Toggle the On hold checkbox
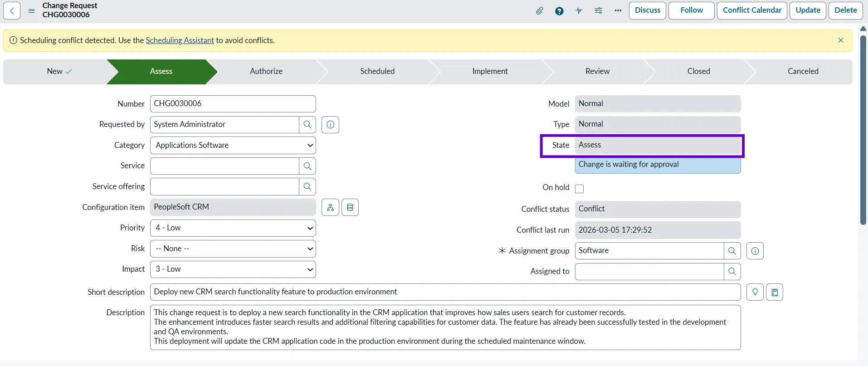Screen dimensions: 868x366 coord(580,189)
